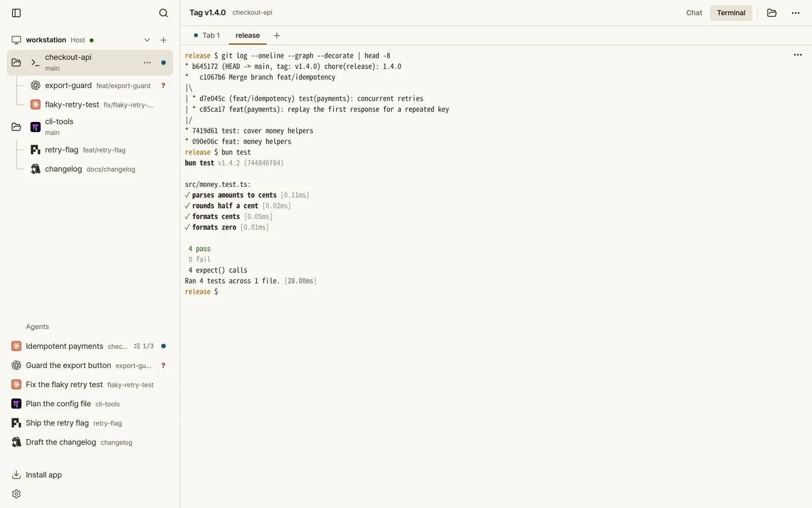Open Fix the flaky retry test agent
The image size is (812, 508).
[x=89, y=385]
